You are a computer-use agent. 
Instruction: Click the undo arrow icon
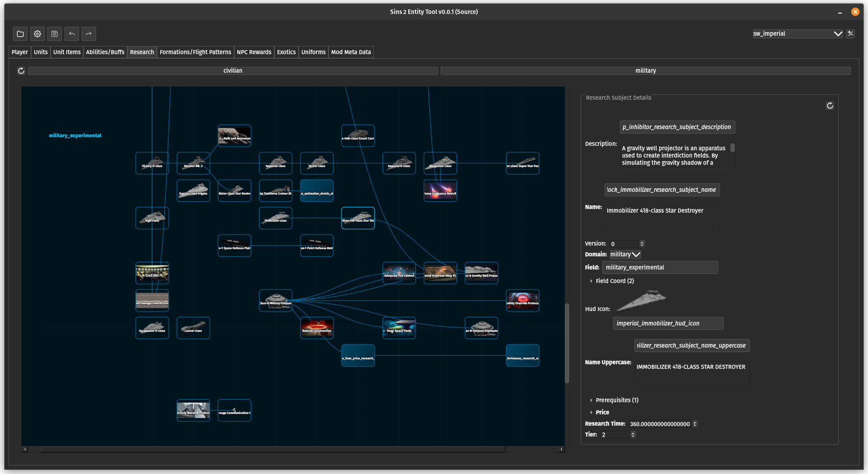click(71, 34)
